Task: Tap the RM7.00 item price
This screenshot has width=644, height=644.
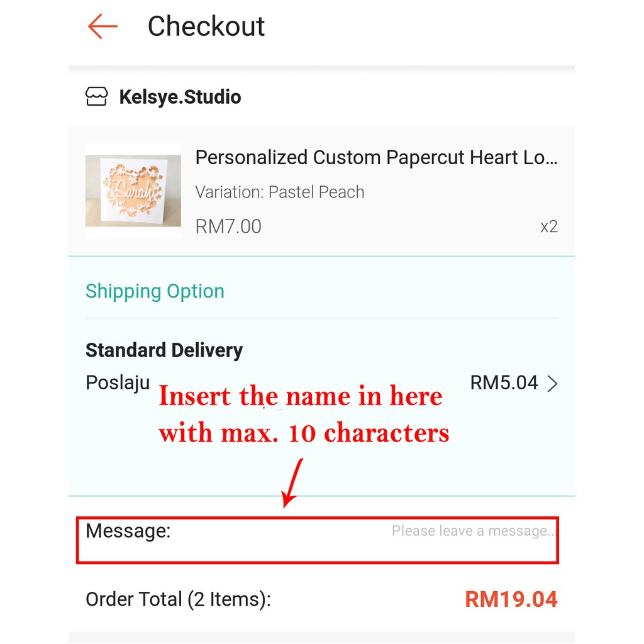Action: tap(228, 226)
